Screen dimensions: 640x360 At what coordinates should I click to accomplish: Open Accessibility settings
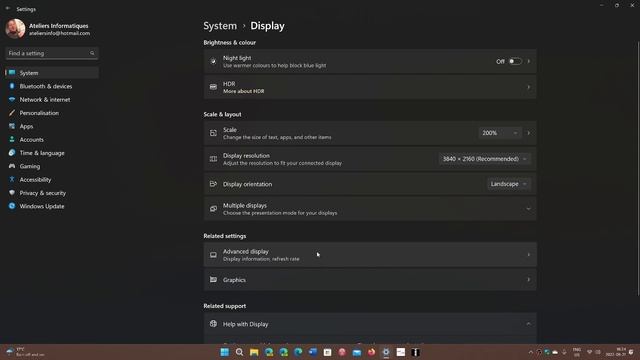point(52,180)
